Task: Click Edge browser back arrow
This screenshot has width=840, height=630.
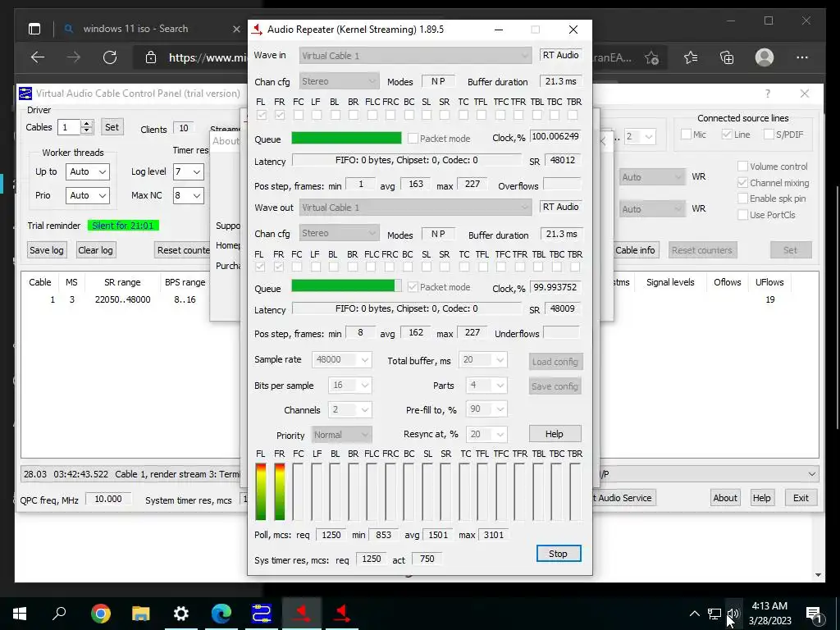Action: pos(38,57)
